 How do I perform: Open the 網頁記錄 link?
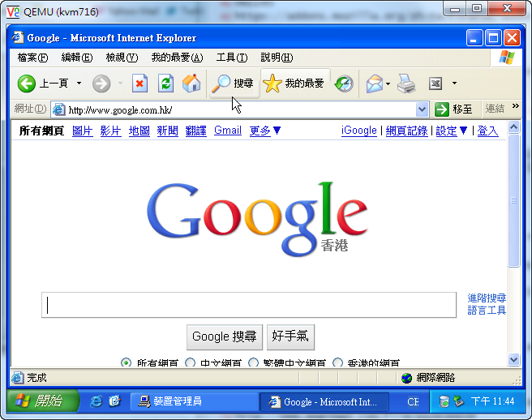point(406,131)
